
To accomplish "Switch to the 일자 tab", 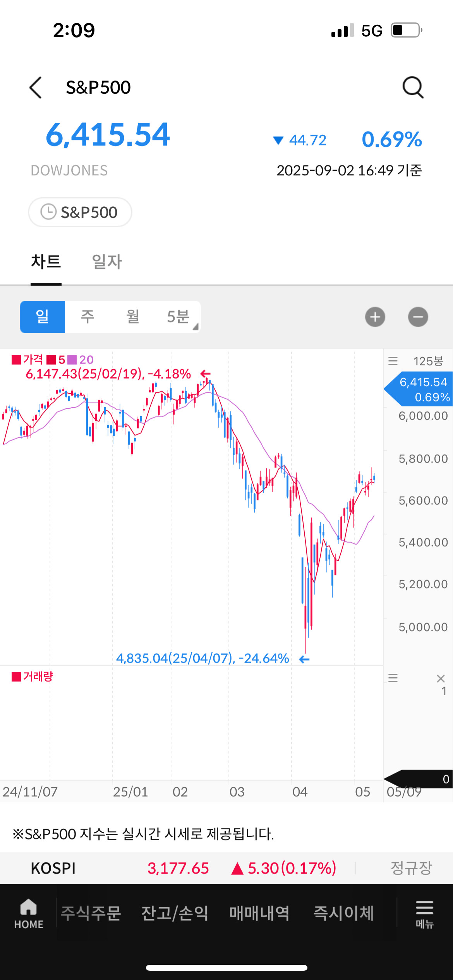I will click(x=107, y=262).
